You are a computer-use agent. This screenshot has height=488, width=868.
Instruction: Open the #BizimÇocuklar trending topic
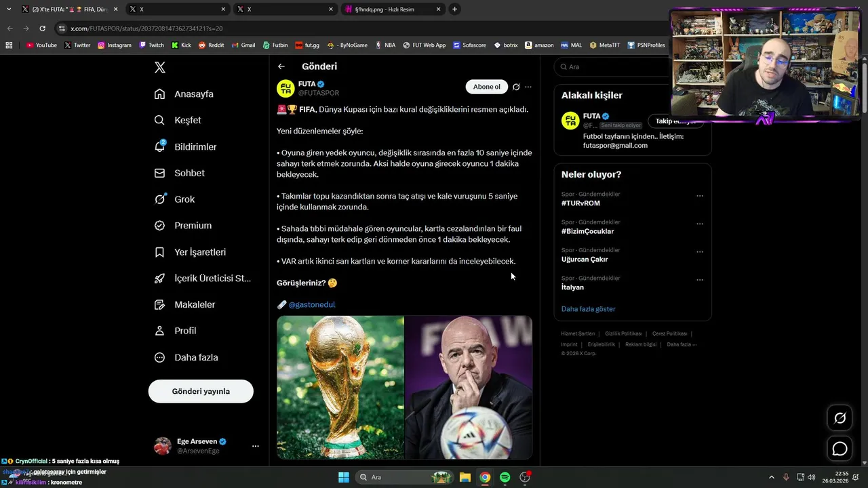[587, 231]
